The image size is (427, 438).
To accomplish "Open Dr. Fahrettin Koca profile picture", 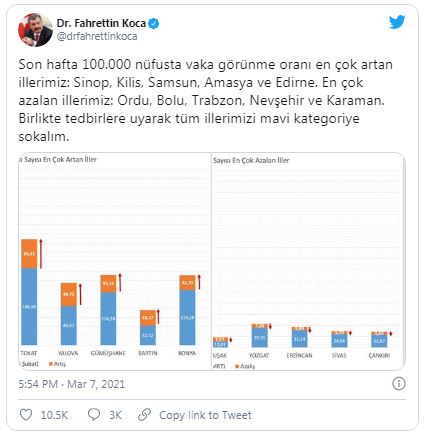I will pyautogui.click(x=35, y=30).
